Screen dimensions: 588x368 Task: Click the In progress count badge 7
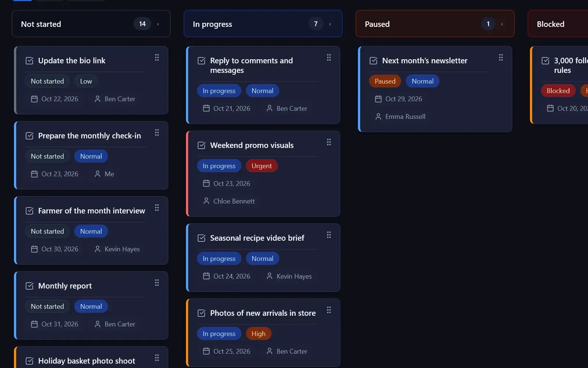click(316, 24)
